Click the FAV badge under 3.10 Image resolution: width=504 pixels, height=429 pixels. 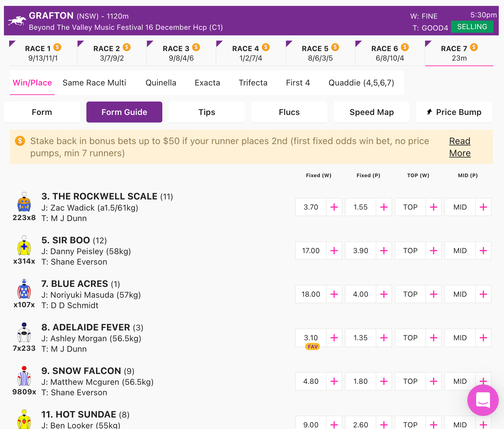pos(313,346)
